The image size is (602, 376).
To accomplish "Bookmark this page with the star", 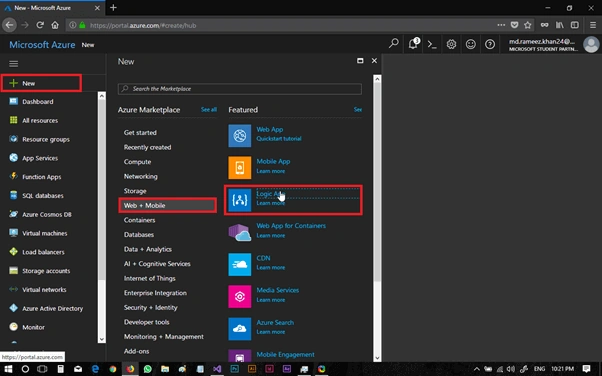I will tap(528, 25).
